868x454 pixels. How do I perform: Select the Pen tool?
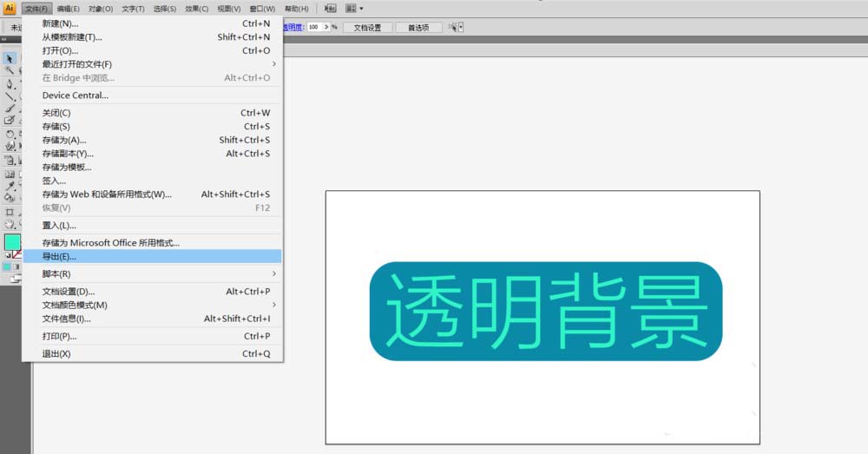(10, 84)
